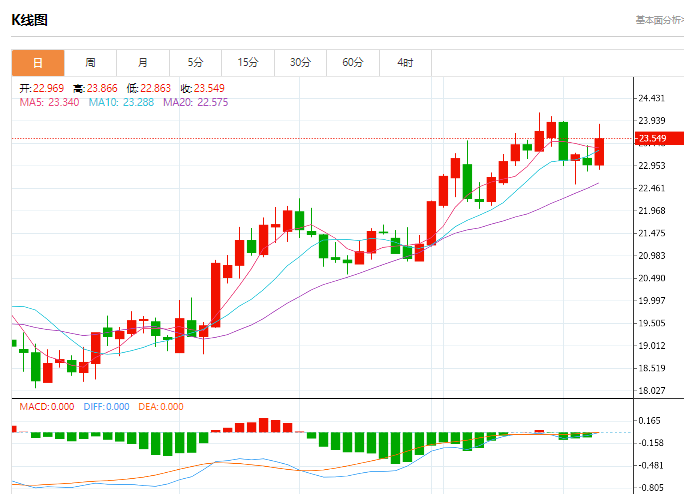This screenshot has height=494, width=684.
Task: Click the red 23.549 current price label
Action: (x=659, y=138)
